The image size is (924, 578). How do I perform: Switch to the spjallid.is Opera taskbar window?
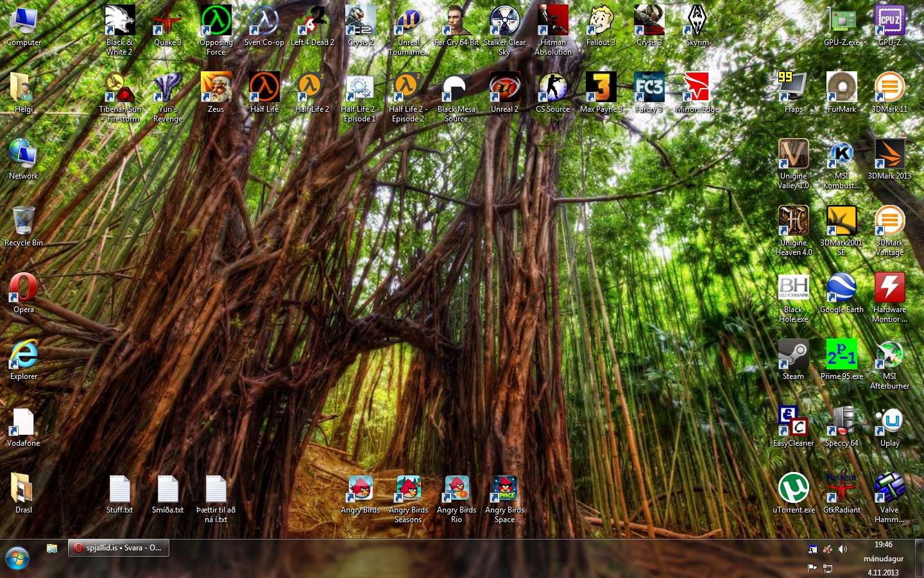(119, 548)
